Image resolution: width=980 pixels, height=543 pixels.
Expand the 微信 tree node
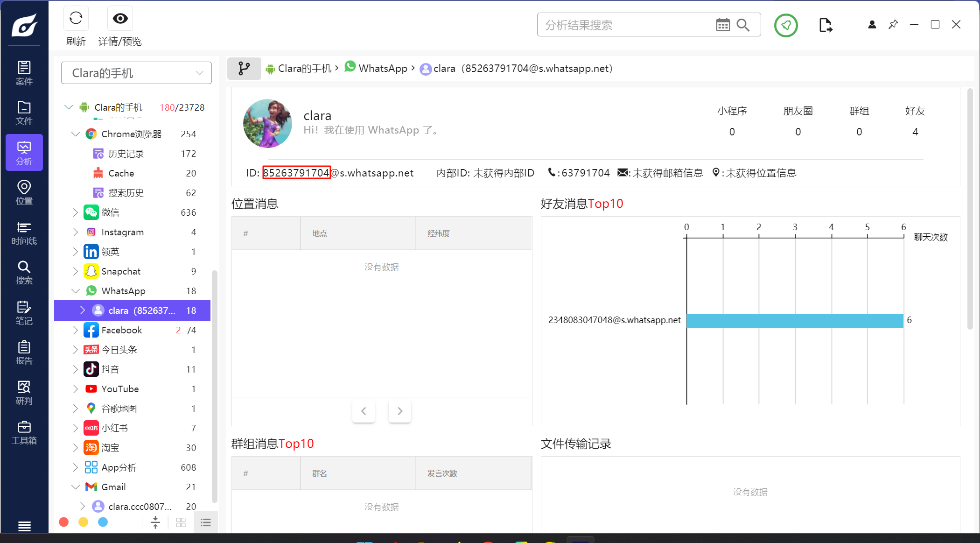point(76,212)
